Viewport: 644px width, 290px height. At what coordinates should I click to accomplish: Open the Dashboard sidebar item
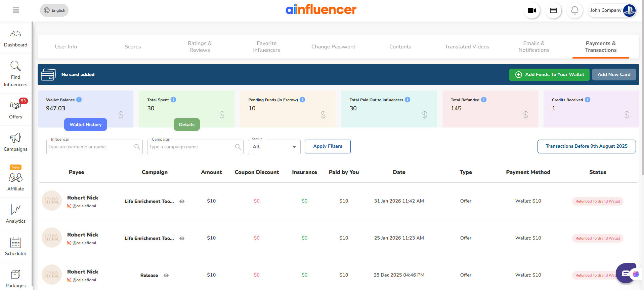15,39
